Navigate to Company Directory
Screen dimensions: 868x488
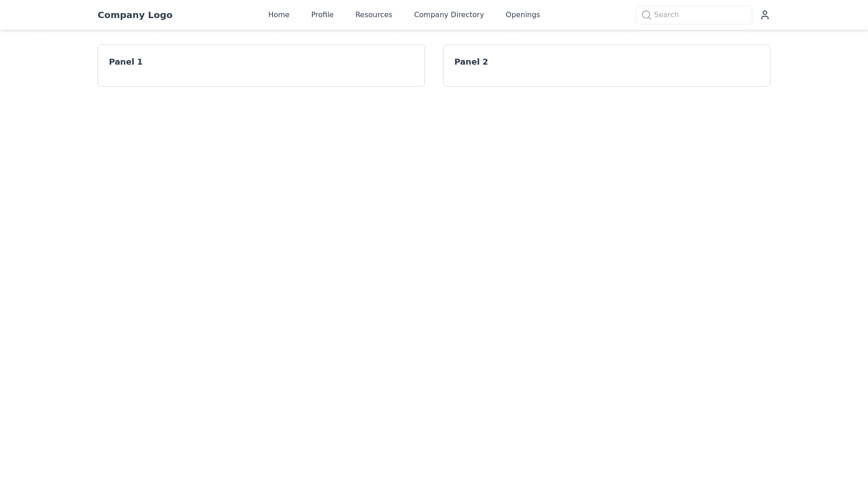click(448, 15)
